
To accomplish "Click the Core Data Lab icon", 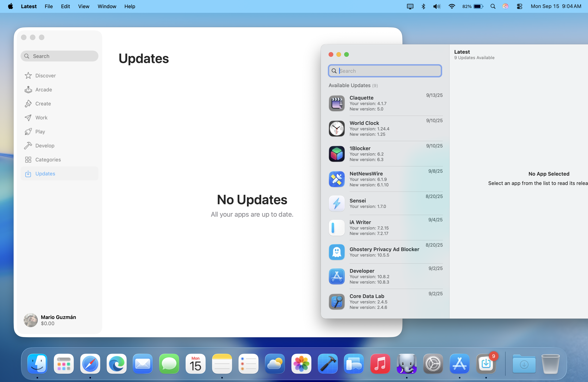I will (337, 301).
